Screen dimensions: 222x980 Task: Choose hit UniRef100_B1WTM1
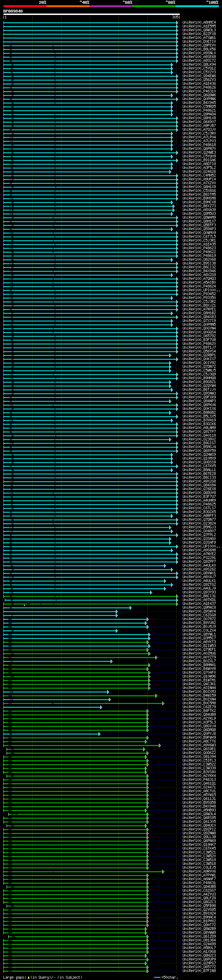[x=199, y=680]
